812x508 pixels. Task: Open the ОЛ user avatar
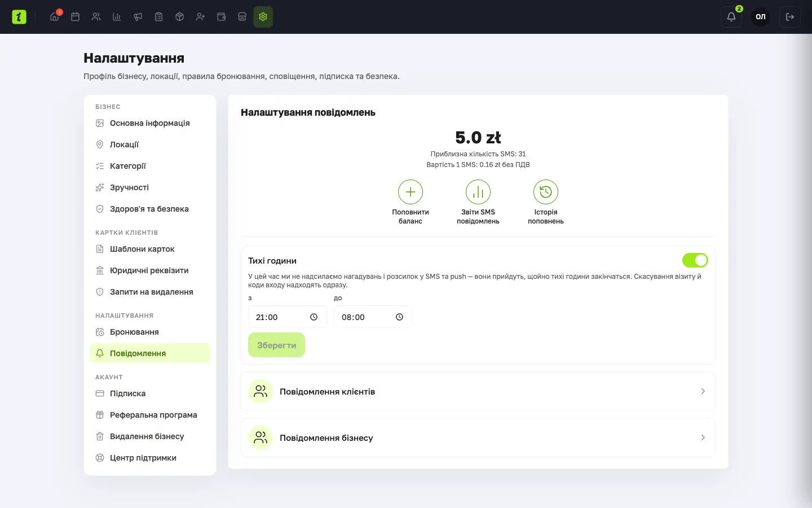pos(761,17)
